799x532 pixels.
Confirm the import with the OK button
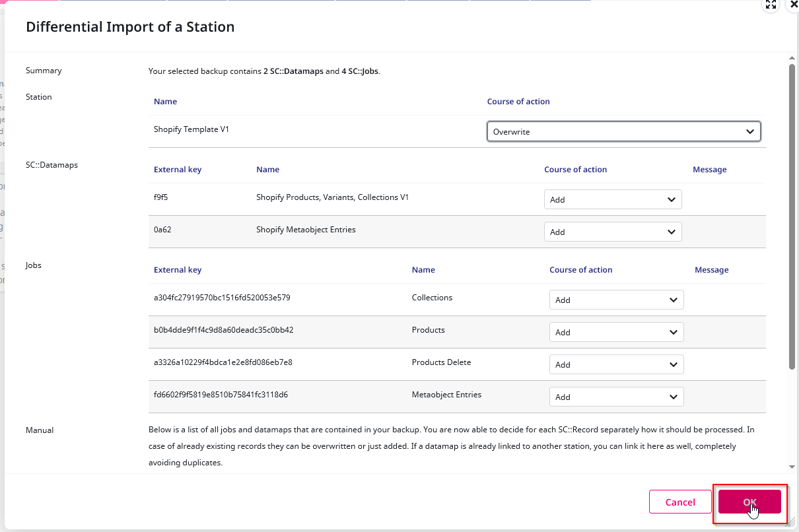pos(749,502)
